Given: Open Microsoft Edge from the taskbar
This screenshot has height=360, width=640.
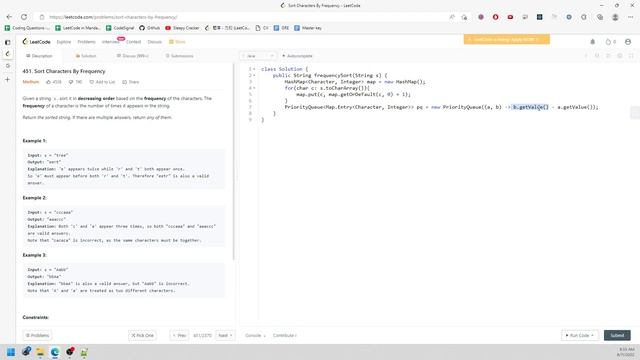Looking at the screenshot, I should point(55,352).
